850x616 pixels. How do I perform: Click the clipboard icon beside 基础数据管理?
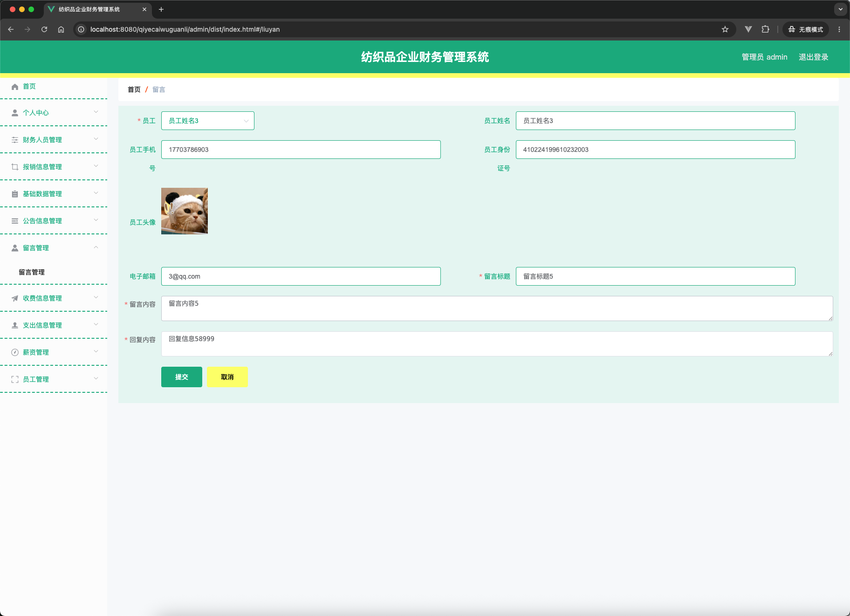click(x=15, y=194)
